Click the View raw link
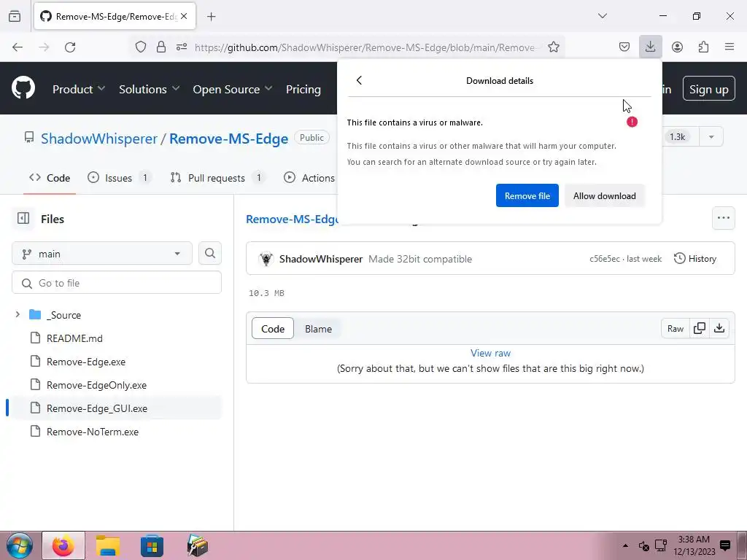The image size is (747, 560). pos(490,353)
